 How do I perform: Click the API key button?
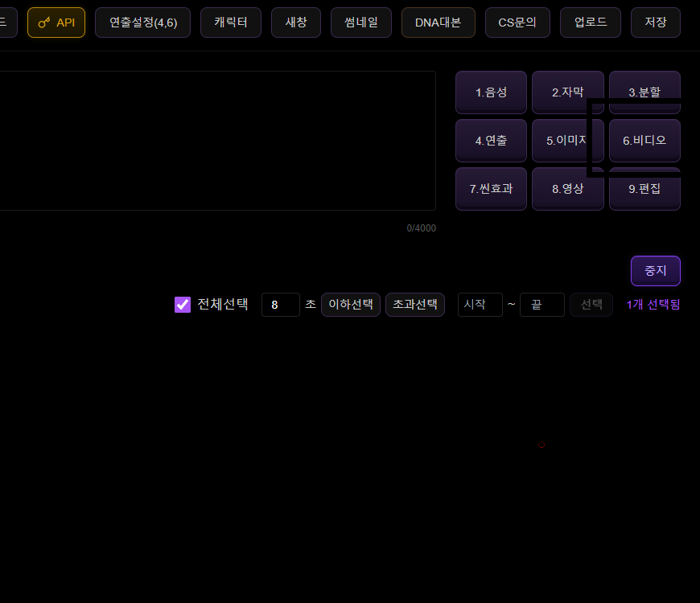point(56,23)
